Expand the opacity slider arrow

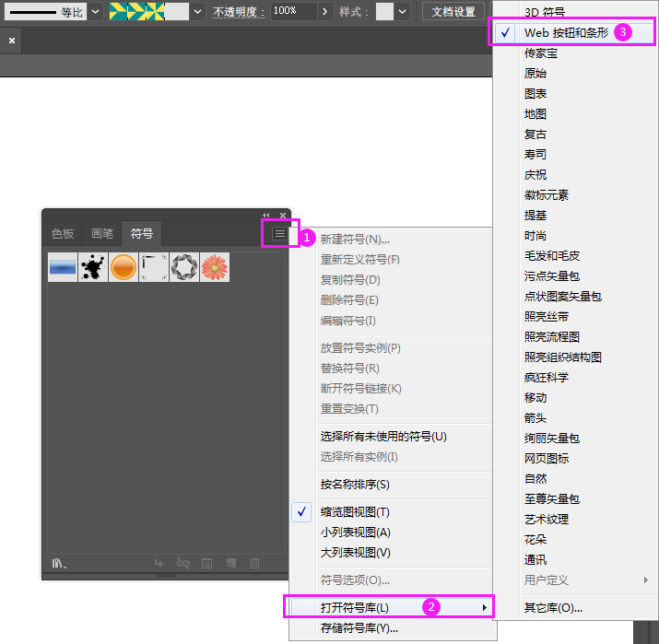point(324,12)
